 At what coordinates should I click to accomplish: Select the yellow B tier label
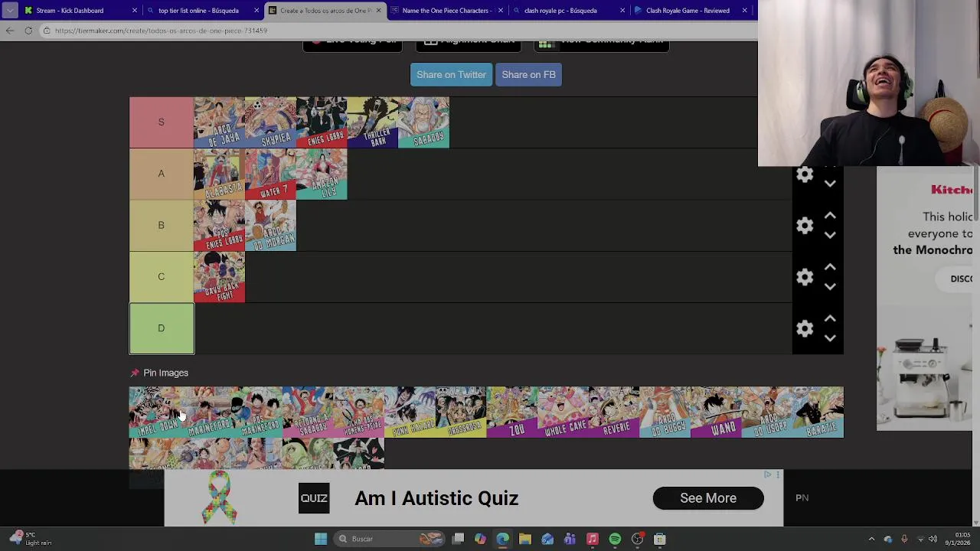161,225
